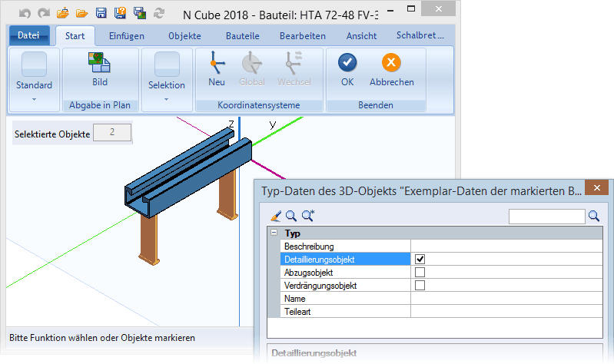Open folder with structure diagram icon

(63, 13)
